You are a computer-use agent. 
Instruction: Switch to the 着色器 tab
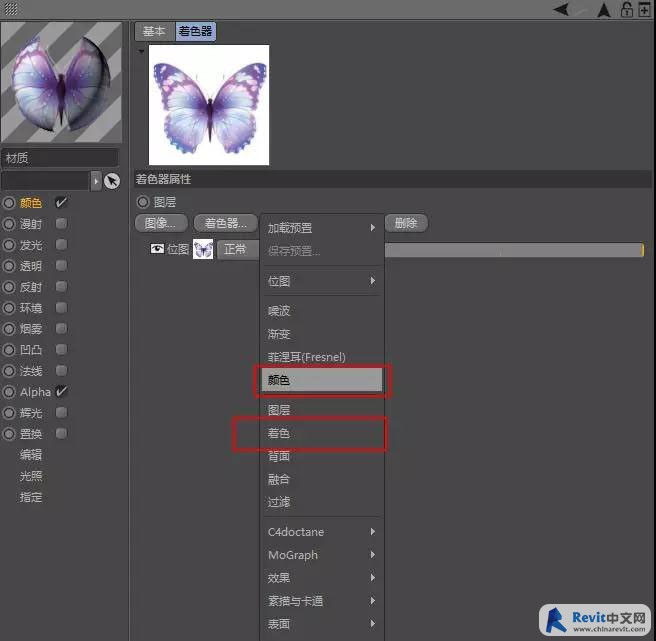pos(195,31)
